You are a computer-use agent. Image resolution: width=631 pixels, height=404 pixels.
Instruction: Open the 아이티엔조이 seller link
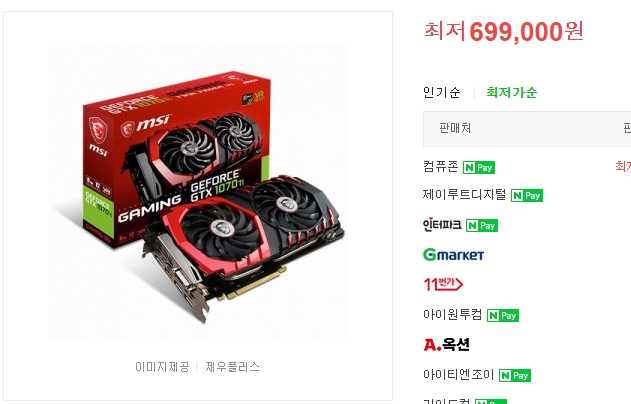coord(458,375)
